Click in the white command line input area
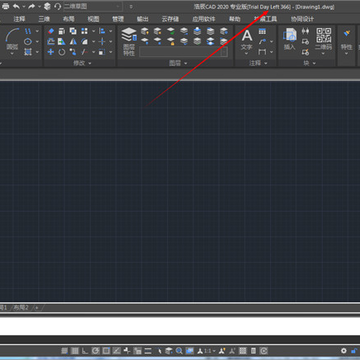The width and height of the screenshot is (360, 360). point(180,326)
